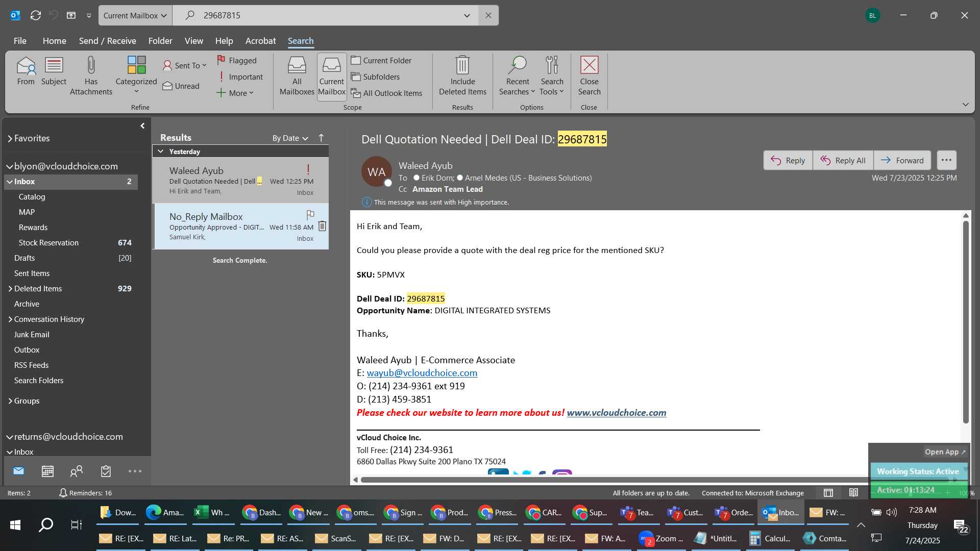Switch to Reading view icon
The height and width of the screenshot is (551, 980).
853,493
